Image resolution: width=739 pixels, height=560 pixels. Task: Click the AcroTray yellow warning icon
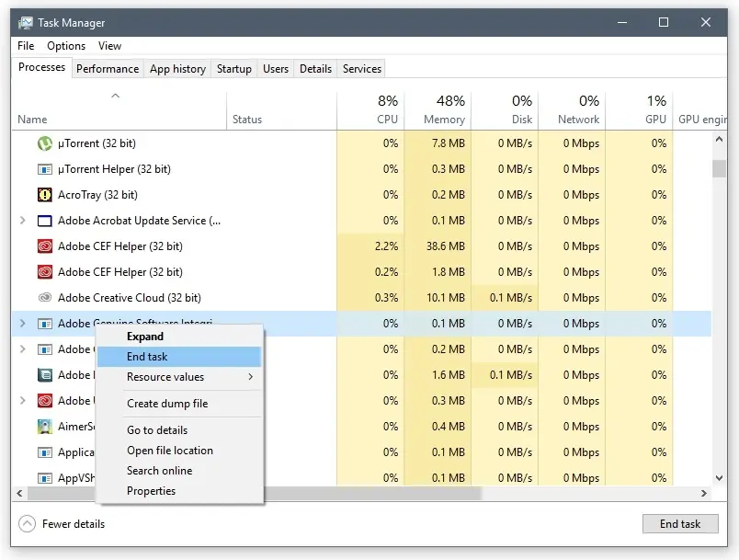pyautogui.click(x=45, y=195)
